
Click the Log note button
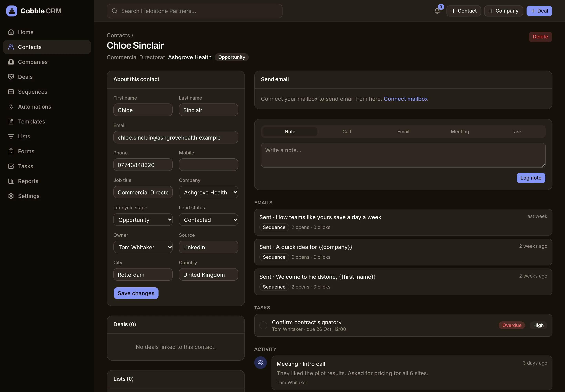pos(531,178)
